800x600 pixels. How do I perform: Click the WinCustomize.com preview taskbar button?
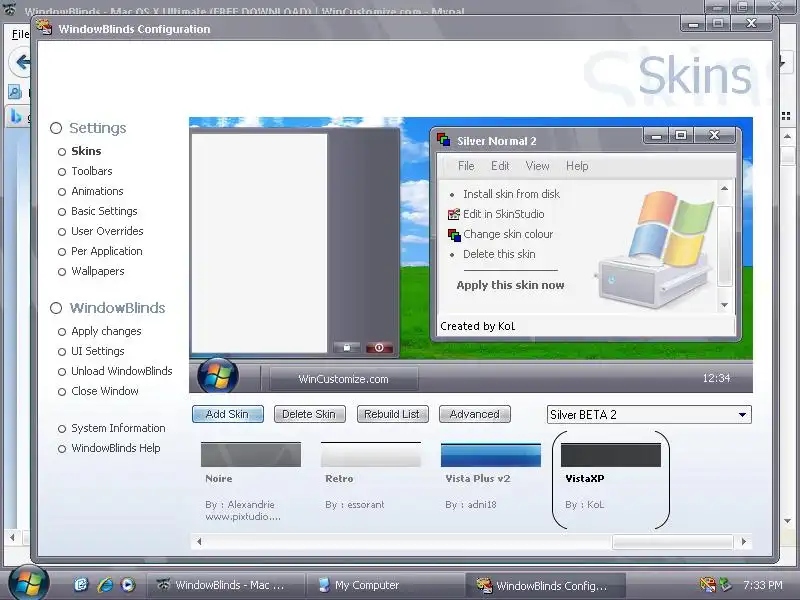point(343,379)
